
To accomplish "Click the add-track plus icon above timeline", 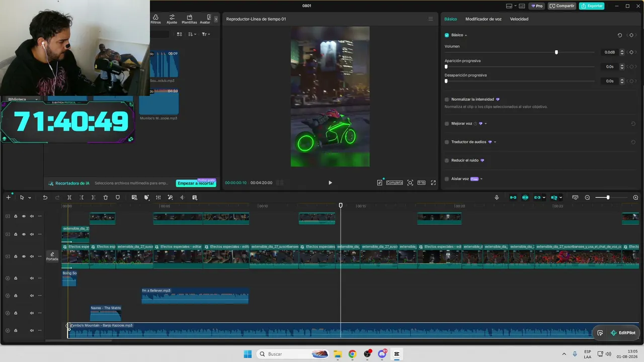I will tap(8, 198).
